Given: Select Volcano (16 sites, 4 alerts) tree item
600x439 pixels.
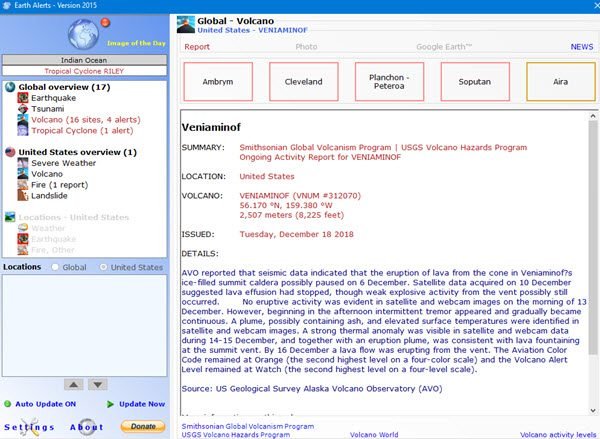Looking at the screenshot, I should (x=86, y=120).
